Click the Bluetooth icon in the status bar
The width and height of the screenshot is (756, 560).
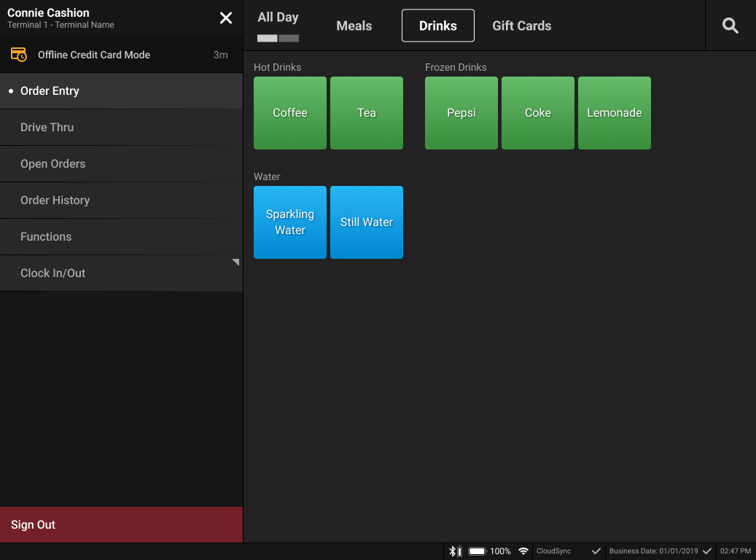click(453, 551)
